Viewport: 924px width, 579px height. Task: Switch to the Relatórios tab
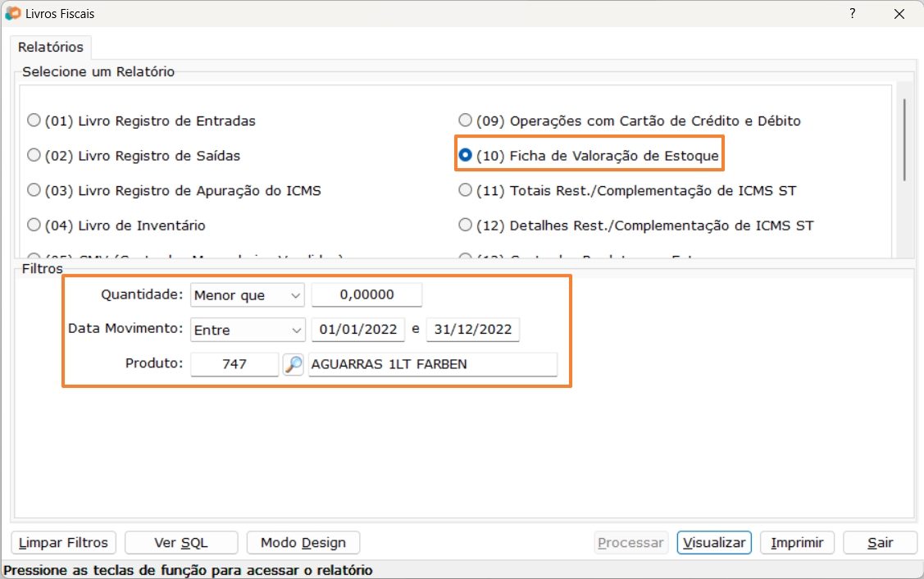click(51, 48)
